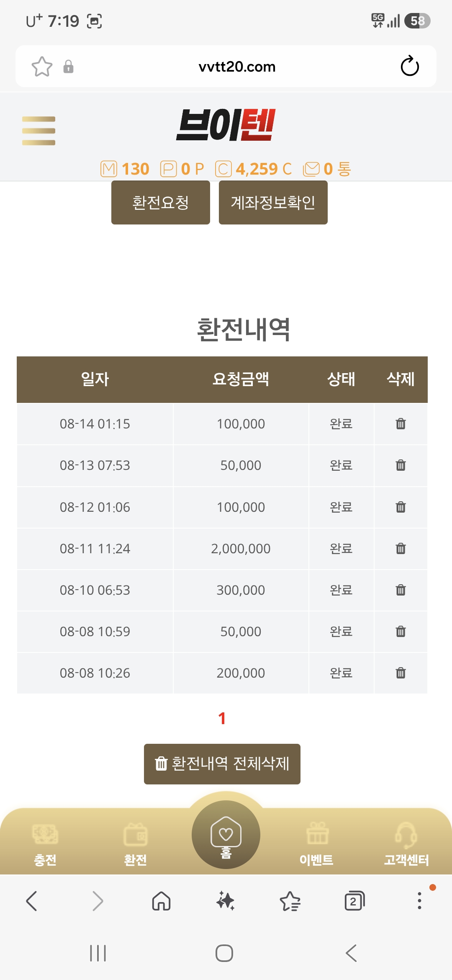Open the browser three-dot menu
The image size is (452, 980).
click(x=419, y=900)
